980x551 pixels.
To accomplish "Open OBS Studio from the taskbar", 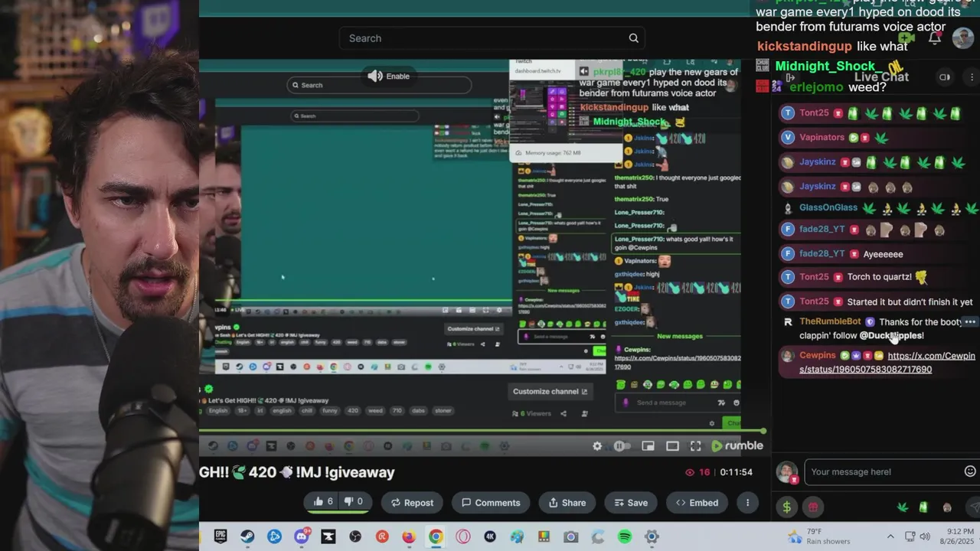I will pos(355,536).
